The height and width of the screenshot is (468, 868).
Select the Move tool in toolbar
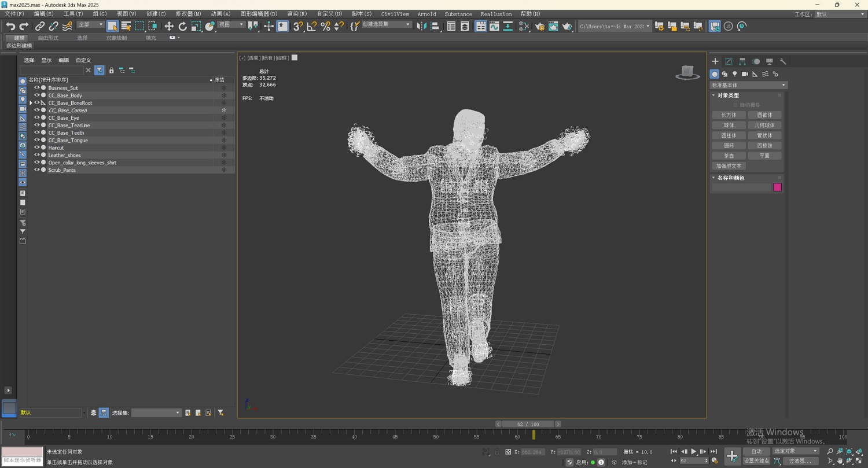pos(169,26)
